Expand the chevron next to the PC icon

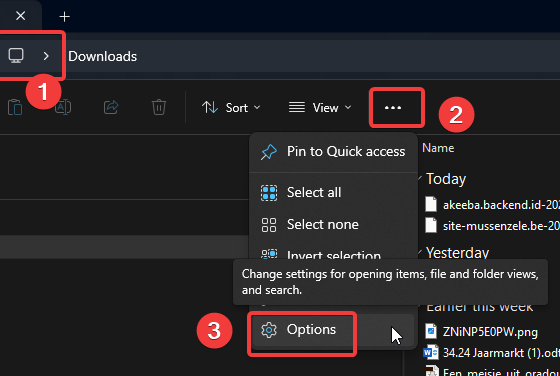[x=46, y=56]
